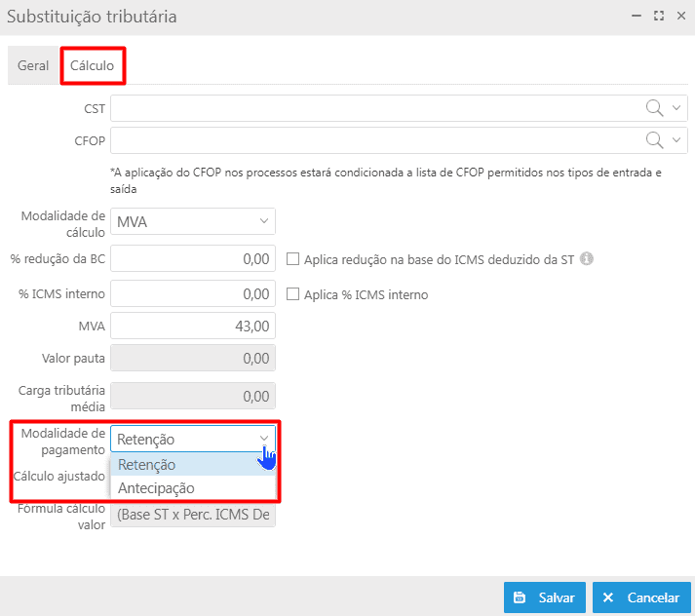Switch to the Geral tab

point(33,65)
